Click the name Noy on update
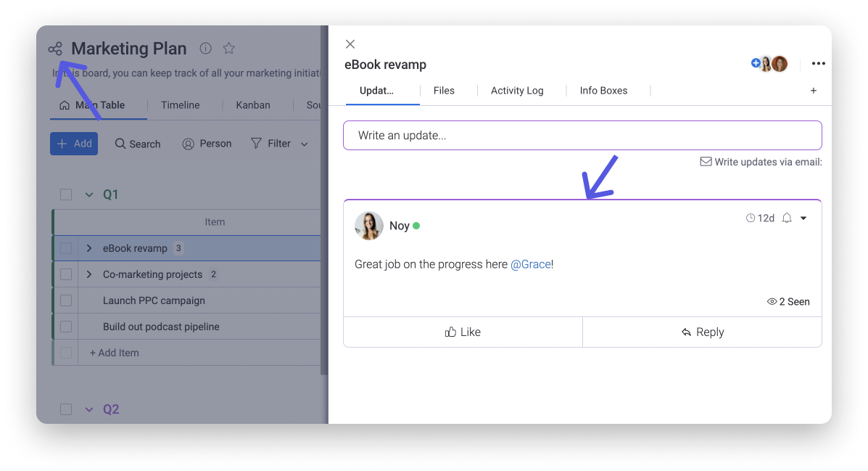The image size is (868, 471). click(399, 226)
